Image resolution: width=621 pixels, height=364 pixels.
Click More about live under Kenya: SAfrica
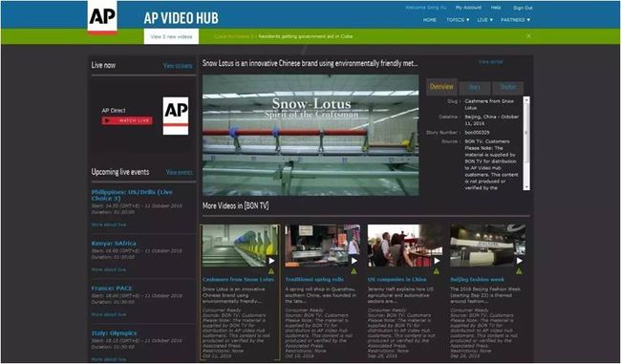pyautogui.click(x=109, y=269)
